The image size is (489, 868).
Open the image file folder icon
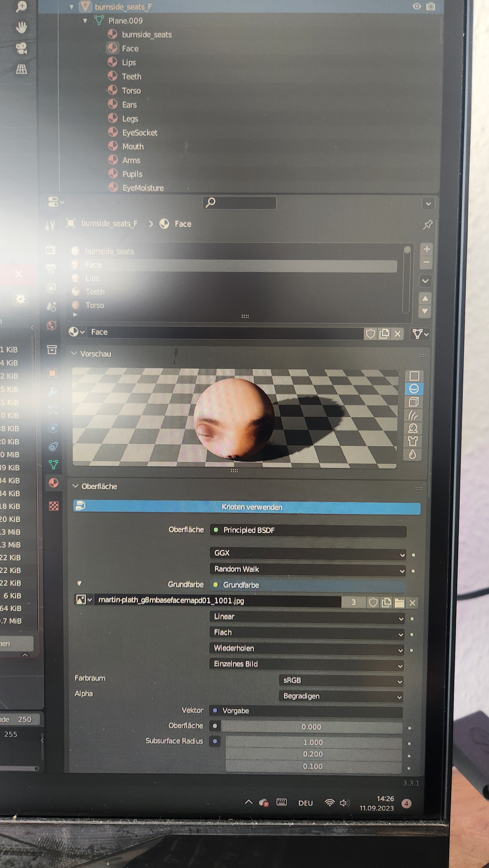tap(399, 603)
